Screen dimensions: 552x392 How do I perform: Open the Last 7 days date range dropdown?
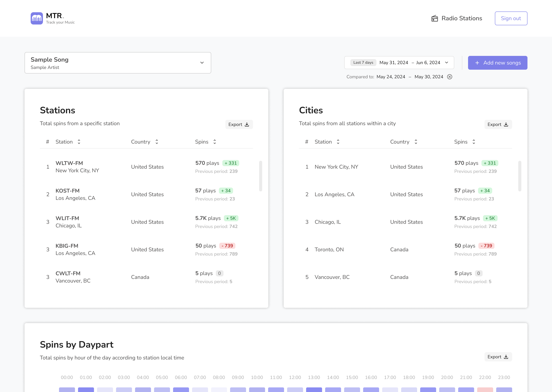point(399,63)
